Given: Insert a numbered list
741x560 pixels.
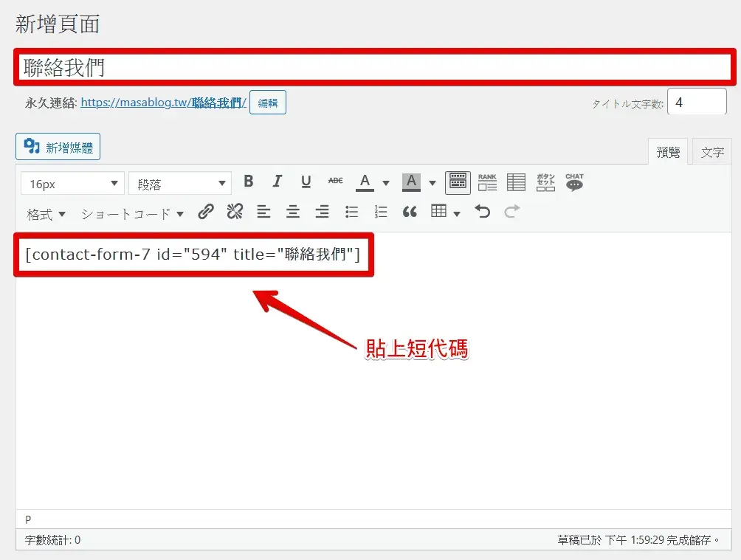Looking at the screenshot, I should [x=380, y=212].
